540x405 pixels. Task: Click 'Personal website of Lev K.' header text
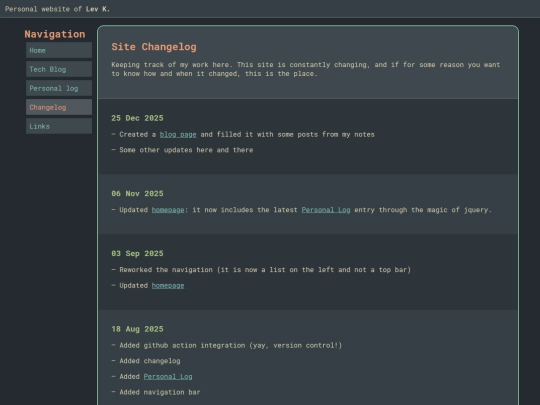pos(58,9)
